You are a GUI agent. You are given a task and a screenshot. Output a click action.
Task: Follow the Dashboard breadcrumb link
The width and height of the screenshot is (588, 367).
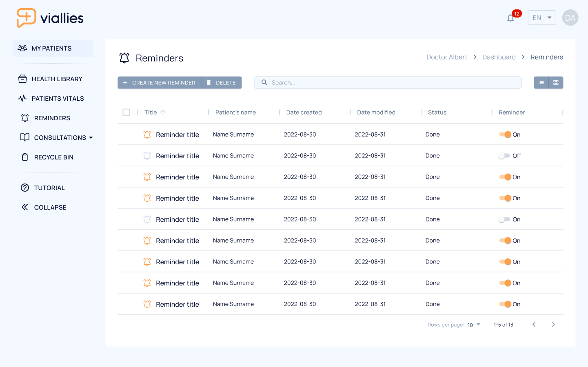pyautogui.click(x=499, y=57)
